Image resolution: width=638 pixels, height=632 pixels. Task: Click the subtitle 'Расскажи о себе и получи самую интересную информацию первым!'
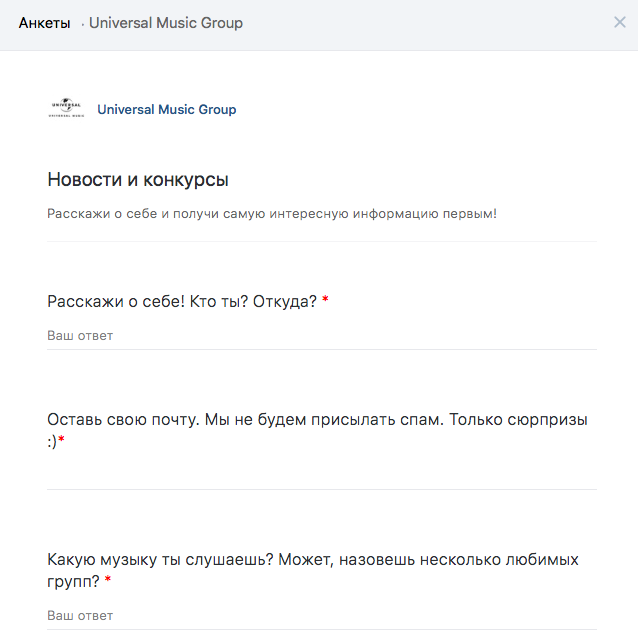tap(272, 214)
